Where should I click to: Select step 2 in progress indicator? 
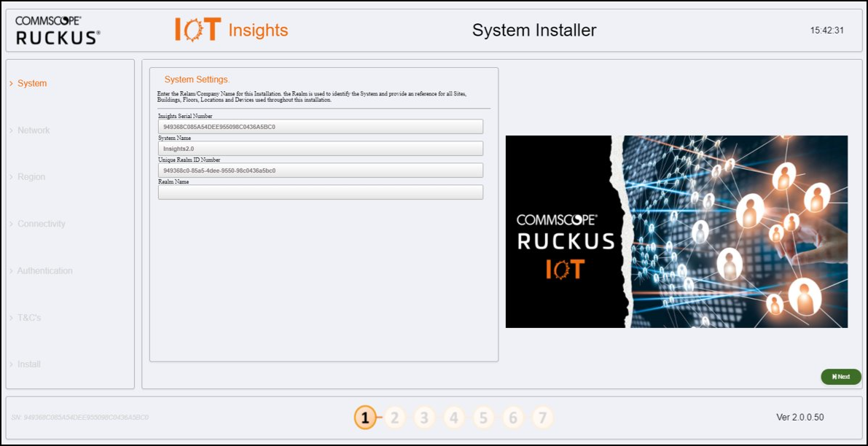coord(395,418)
